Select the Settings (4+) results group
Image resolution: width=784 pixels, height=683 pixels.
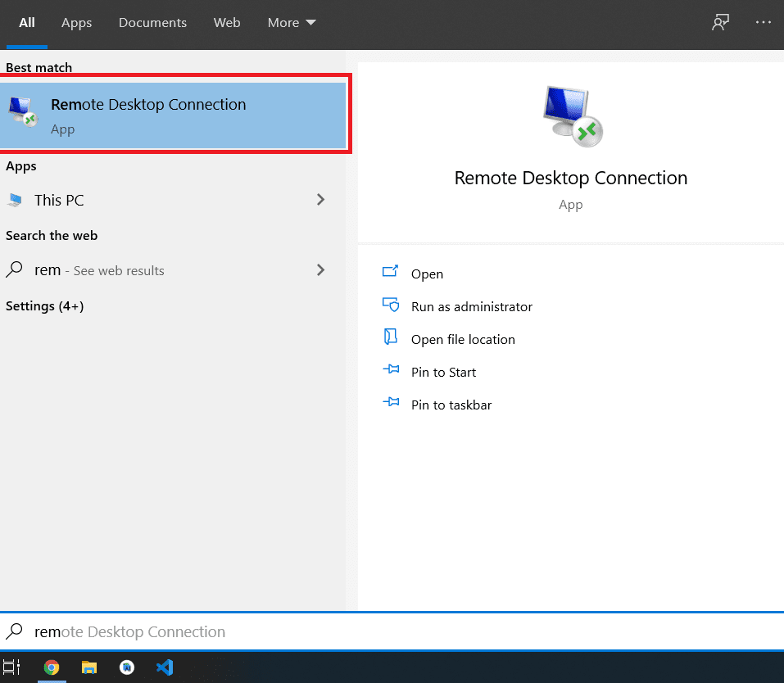(x=45, y=306)
